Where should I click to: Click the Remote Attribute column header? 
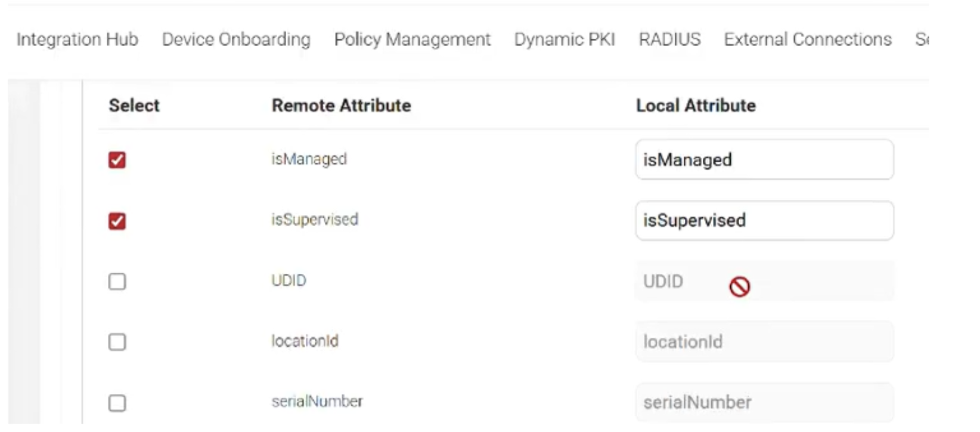click(341, 106)
